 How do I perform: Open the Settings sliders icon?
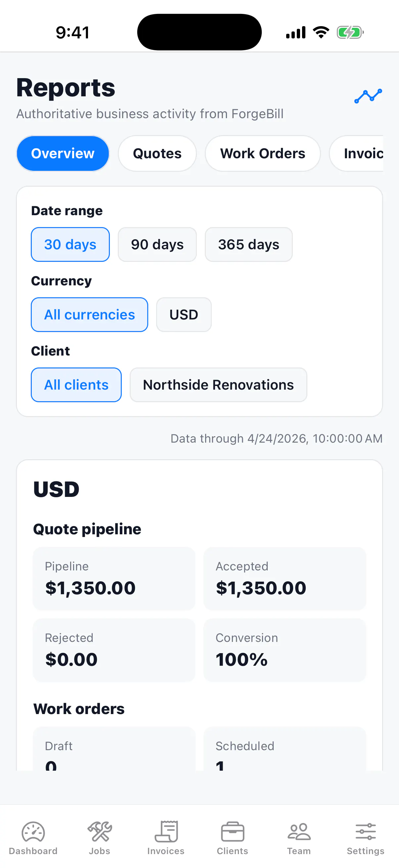366,832
